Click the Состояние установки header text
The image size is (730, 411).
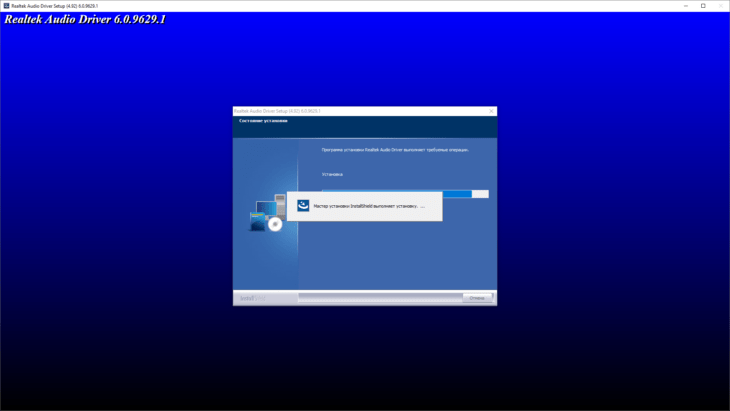coord(263,121)
